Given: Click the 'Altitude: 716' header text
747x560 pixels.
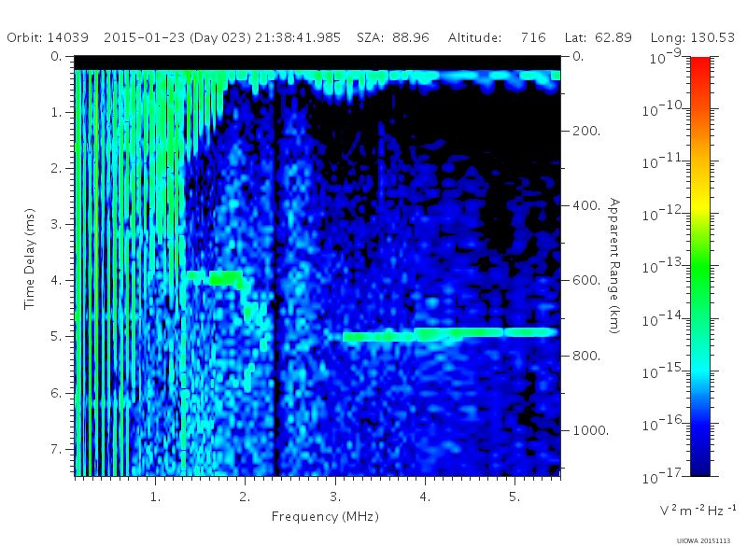Looking at the screenshot, I should pos(497,37).
